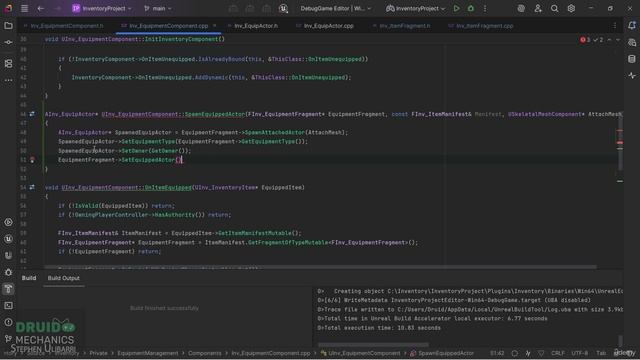This screenshot has width=640, height=360.
Task: Click gutter icon beside OnItemEquipped definition
Action: coord(32,187)
